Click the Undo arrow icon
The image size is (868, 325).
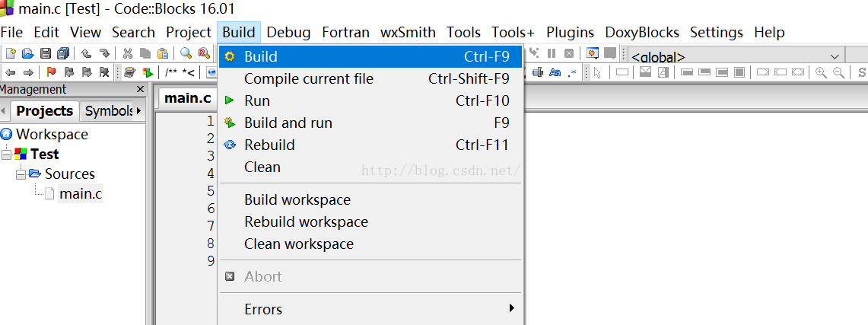tap(87, 53)
